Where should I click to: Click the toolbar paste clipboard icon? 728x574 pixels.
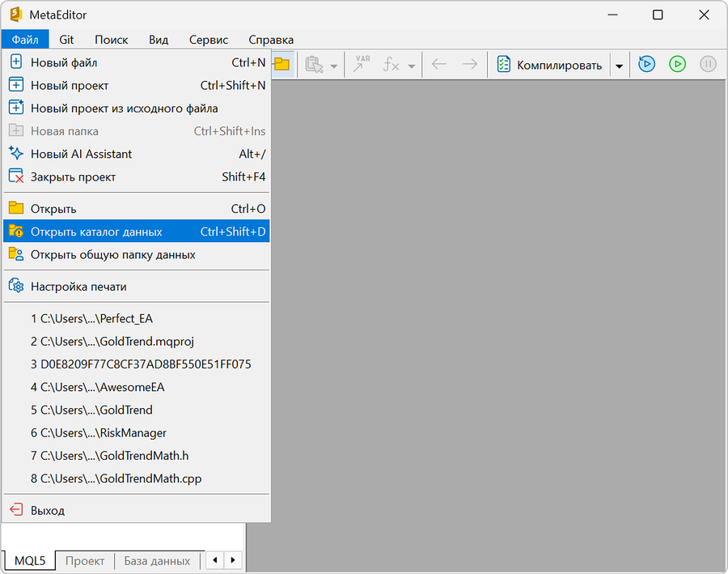[x=315, y=65]
